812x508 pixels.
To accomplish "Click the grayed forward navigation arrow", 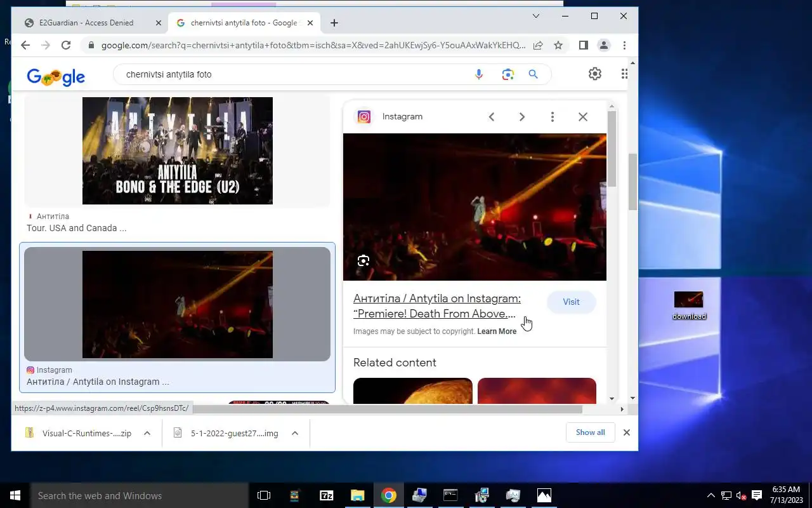I will (46, 45).
